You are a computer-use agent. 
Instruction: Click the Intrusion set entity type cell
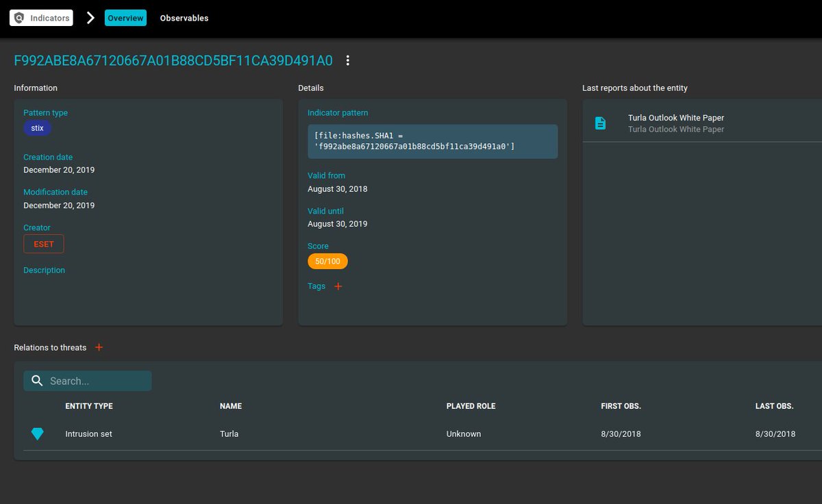point(88,434)
